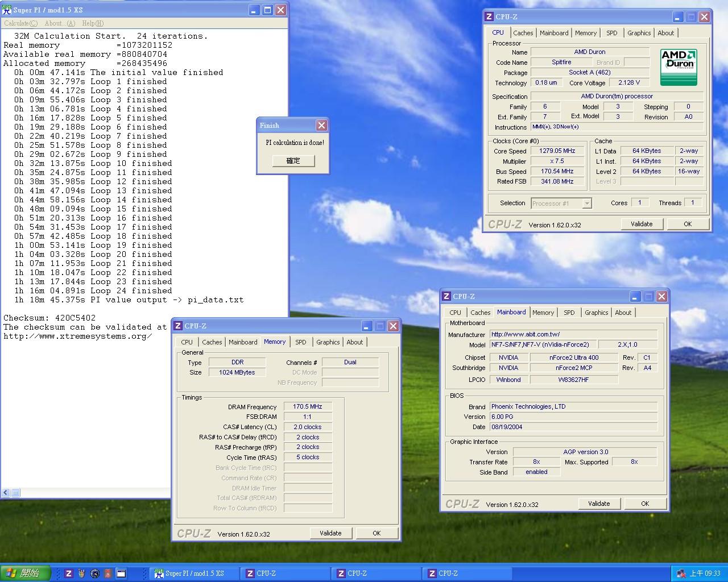Select SPD tab in the Memory CPU-Z window
This screenshot has width=728, height=582.
pos(301,342)
